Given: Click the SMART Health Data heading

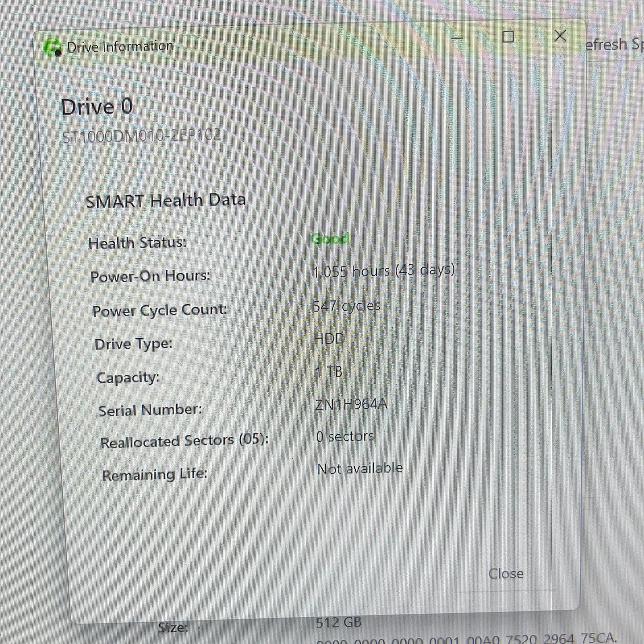Looking at the screenshot, I should pos(165,201).
